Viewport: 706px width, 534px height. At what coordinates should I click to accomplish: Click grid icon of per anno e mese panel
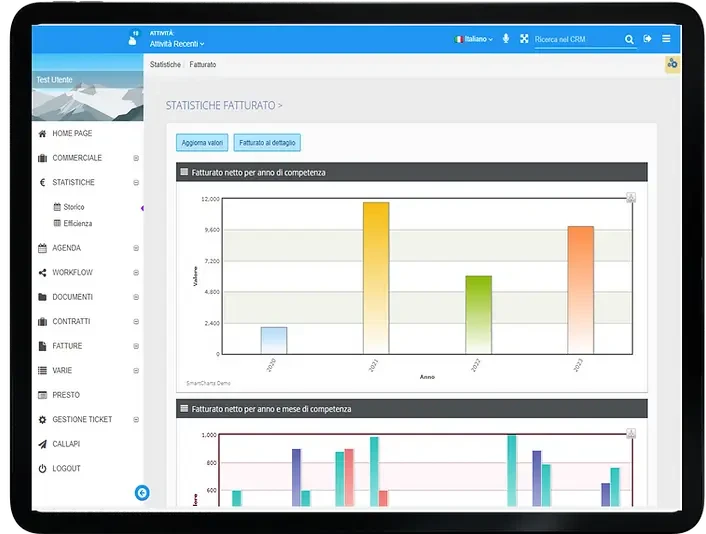[x=184, y=408]
